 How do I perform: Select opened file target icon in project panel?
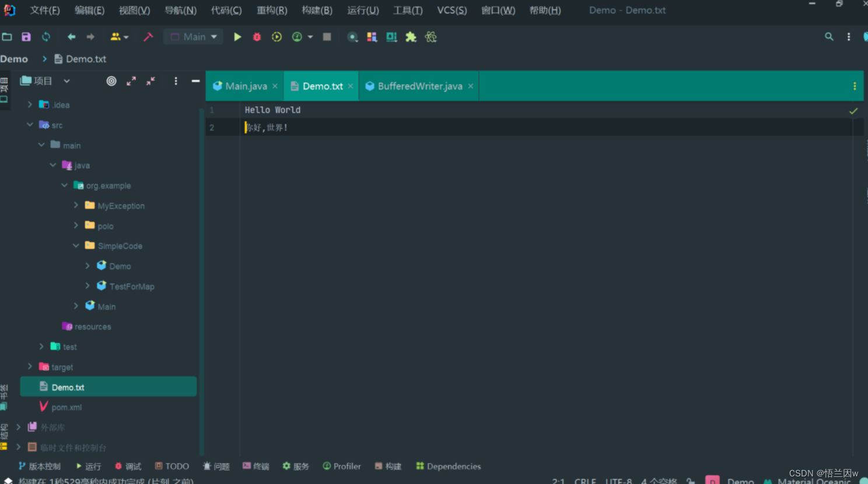[111, 81]
